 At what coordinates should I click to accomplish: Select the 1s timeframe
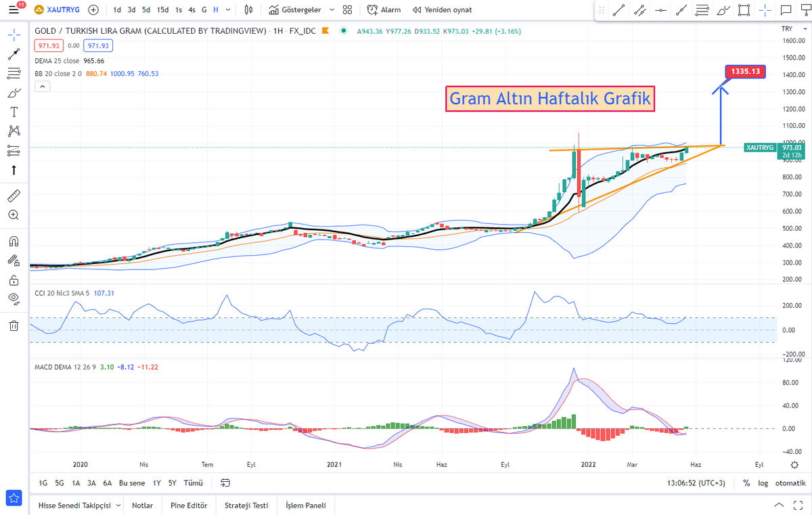coord(179,10)
